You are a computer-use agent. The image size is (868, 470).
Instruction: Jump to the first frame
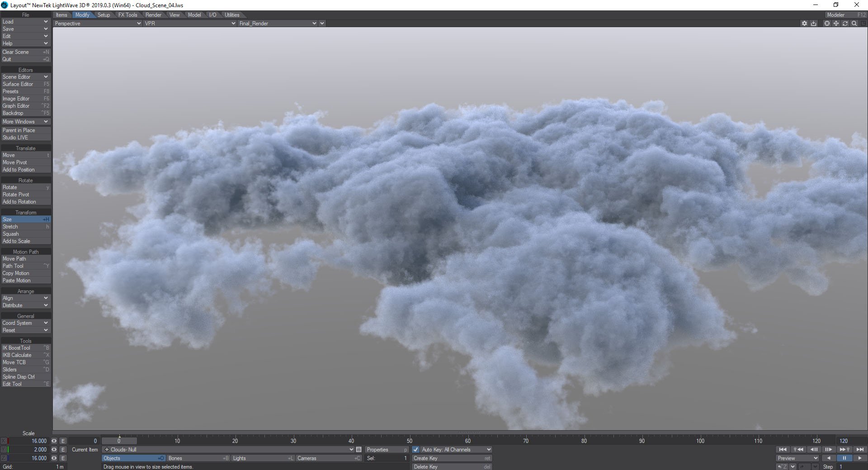(783, 450)
